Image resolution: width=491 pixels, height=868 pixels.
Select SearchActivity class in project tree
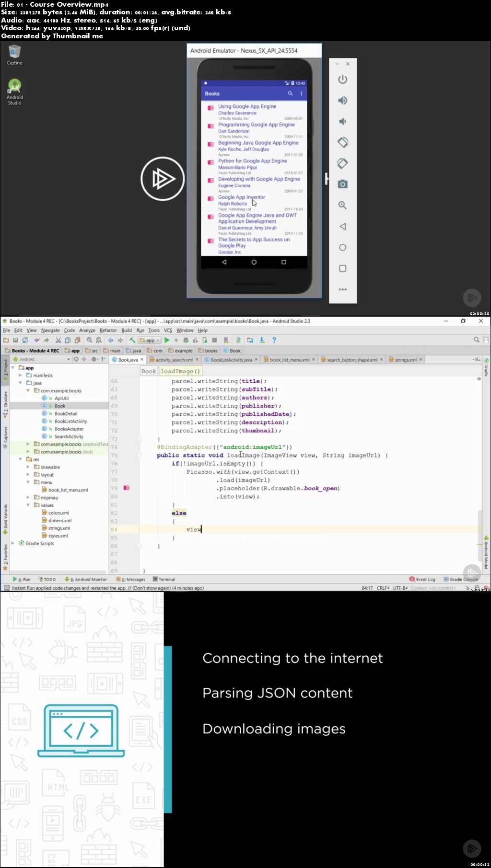point(69,436)
